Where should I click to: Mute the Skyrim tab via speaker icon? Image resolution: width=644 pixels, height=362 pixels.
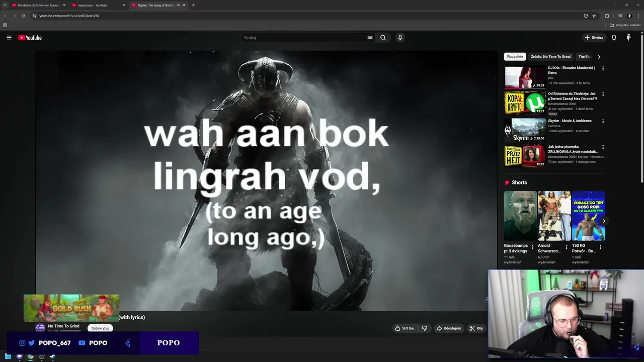tap(178, 5)
